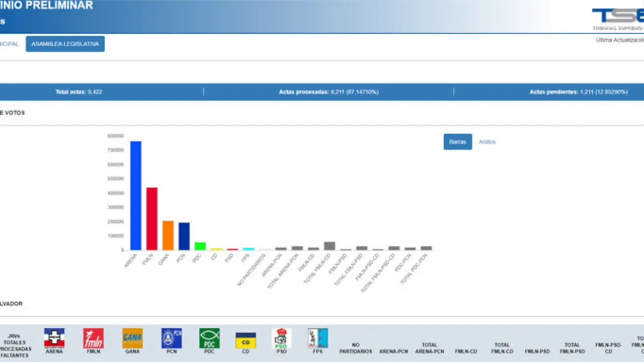Click the Actas pendientes counter
Viewport: 644px width, 362px height.
pyautogui.click(x=579, y=92)
